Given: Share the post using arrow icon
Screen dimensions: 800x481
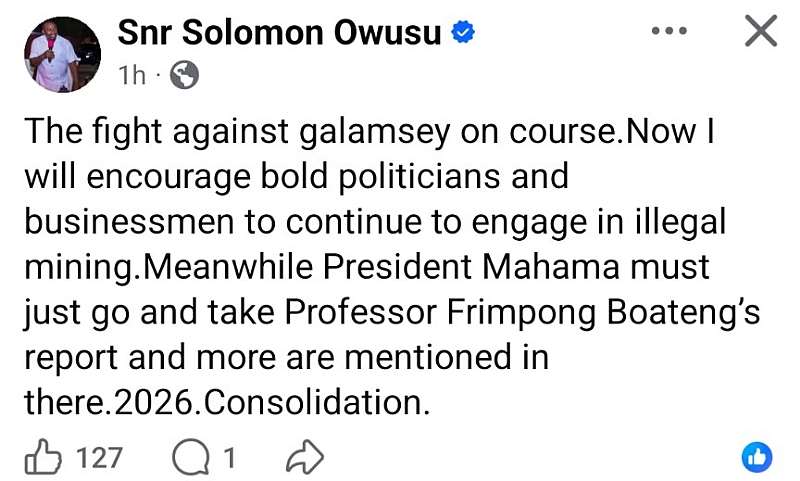Looking at the screenshot, I should (305, 458).
